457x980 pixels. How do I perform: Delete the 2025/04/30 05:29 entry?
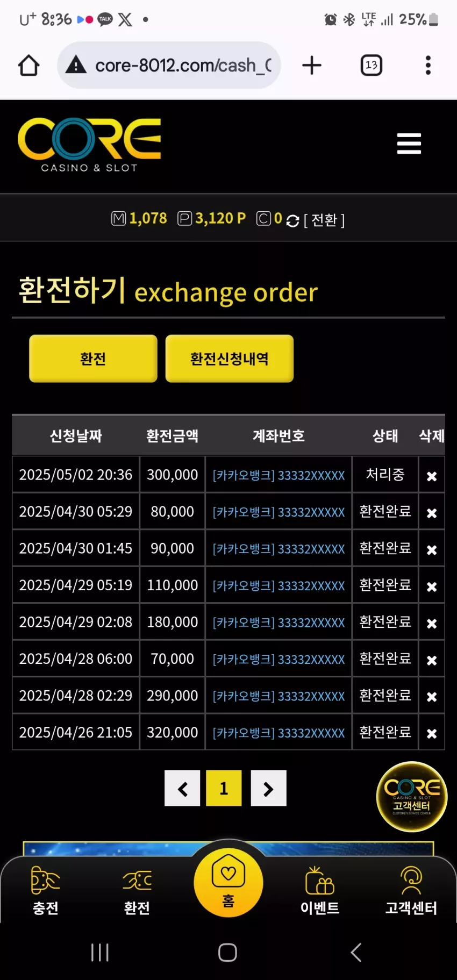(x=432, y=513)
